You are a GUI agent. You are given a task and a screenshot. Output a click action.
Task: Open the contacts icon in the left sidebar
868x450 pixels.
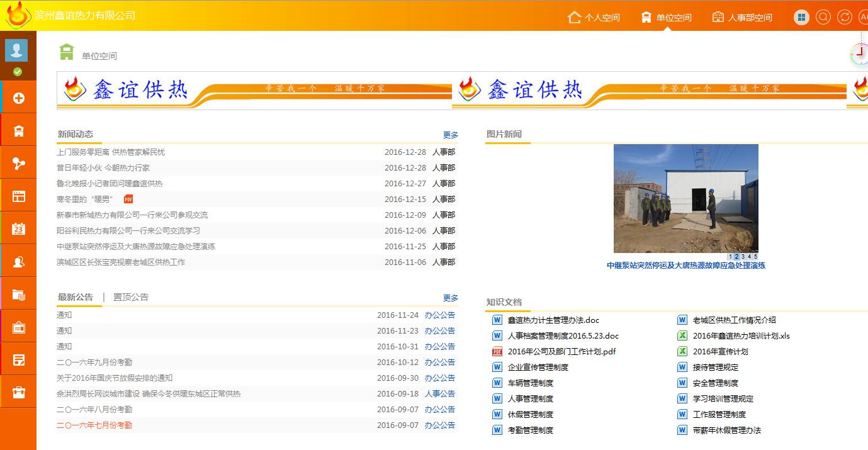point(17,261)
